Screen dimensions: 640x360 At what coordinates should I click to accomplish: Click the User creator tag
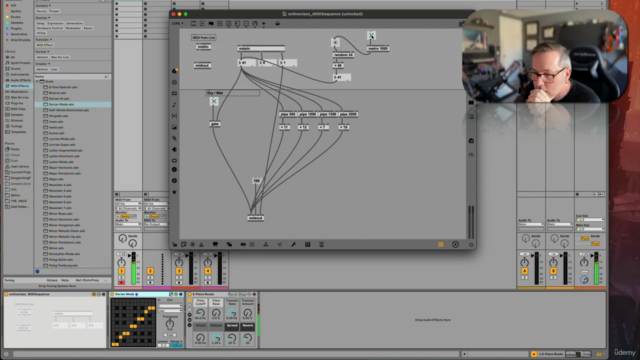click(x=54, y=69)
